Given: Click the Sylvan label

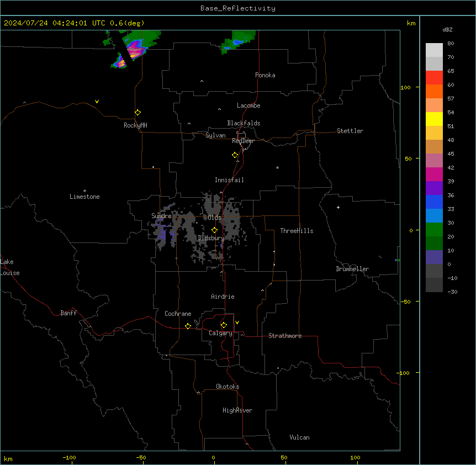Looking at the screenshot, I should point(215,135).
